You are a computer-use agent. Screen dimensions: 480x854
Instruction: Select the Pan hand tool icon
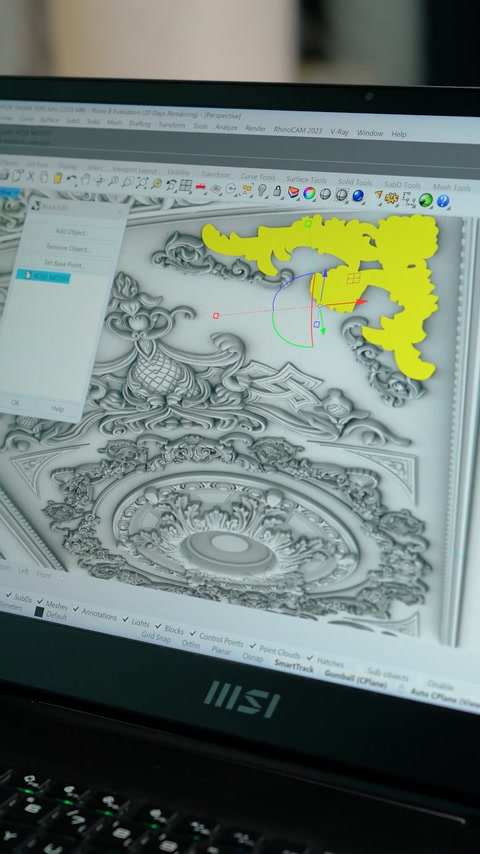tap(85, 179)
